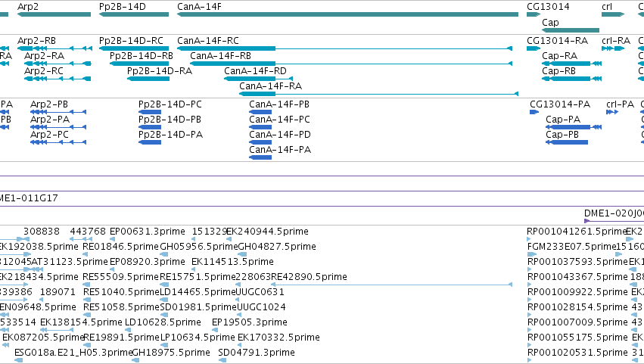
Task: Select the Cap-RA transcript bar
Action: [x=571, y=64]
